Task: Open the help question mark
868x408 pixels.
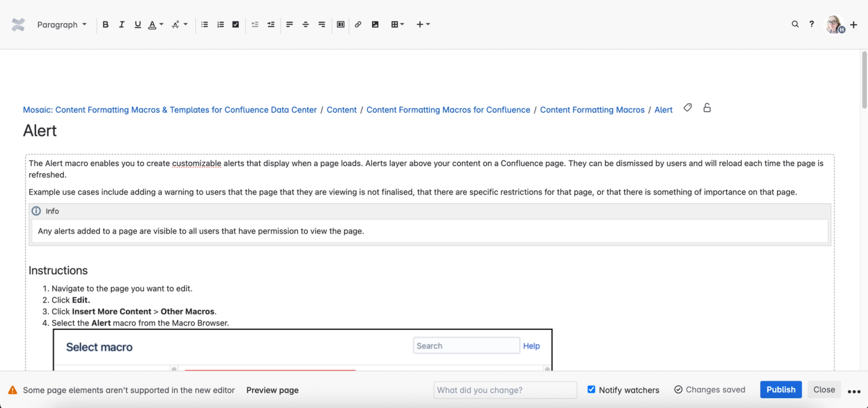Action: [812, 24]
